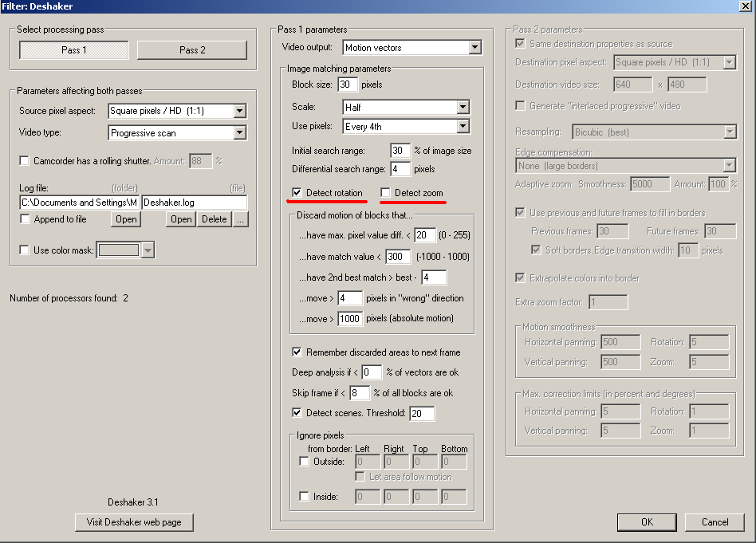Click Delete log file button
Image resolution: width=756 pixels, height=543 pixels.
coord(214,219)
